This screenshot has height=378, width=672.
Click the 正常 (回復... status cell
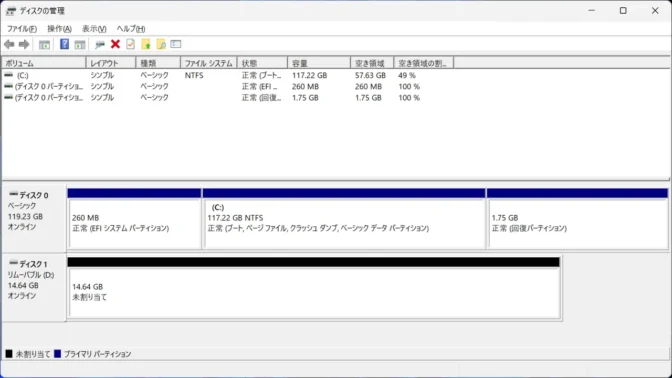(x=261, y=97)
